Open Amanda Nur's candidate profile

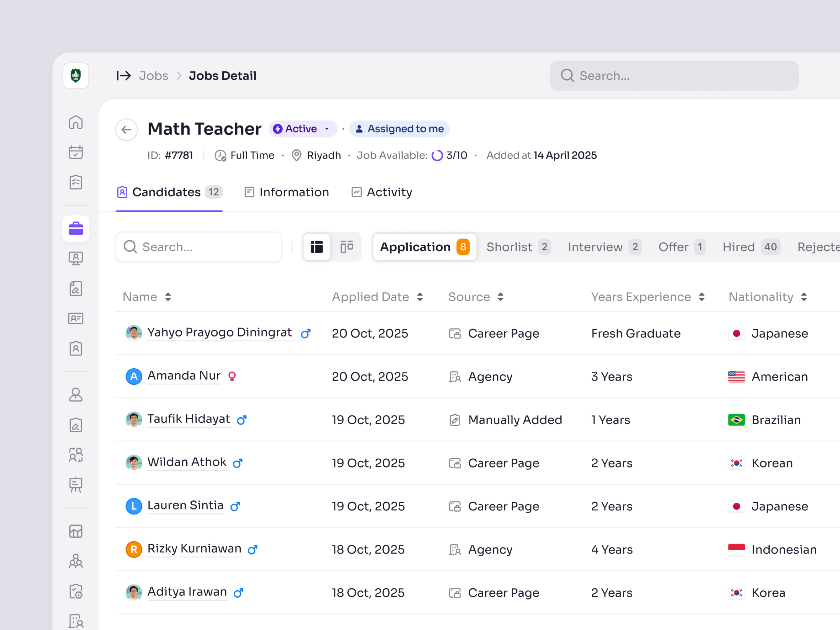pyautogui.click(x=184, y=376)
